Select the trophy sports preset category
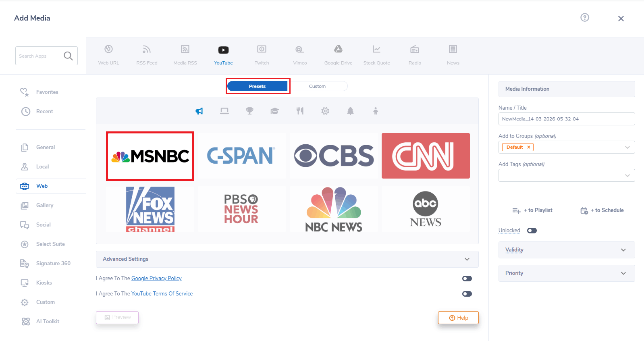This screenshot has height=341, width=644. coord(249,111)
